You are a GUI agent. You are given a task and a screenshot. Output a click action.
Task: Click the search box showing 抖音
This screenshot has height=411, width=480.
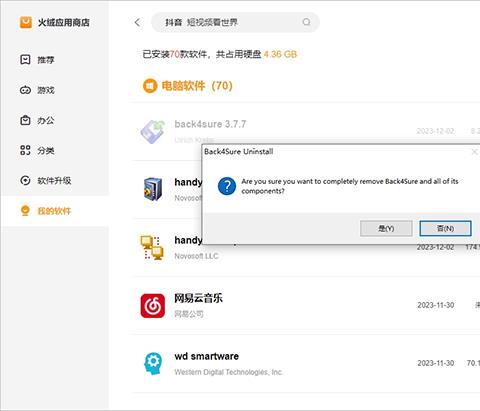pos(235,22)
